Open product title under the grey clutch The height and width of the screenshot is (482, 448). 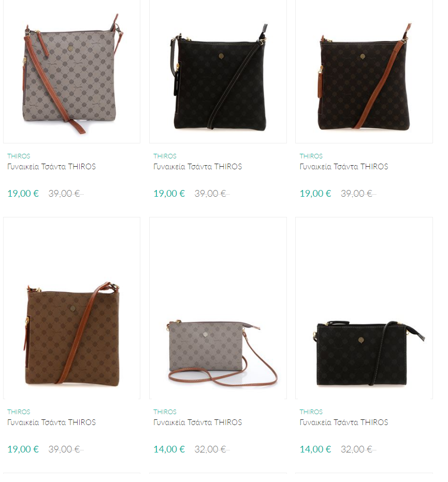[198, 422]
